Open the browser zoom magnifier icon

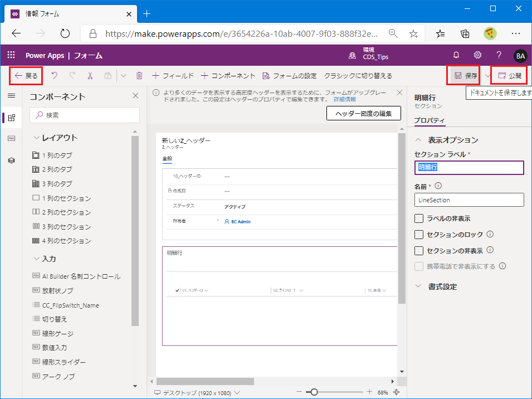[x=393, y=33]
